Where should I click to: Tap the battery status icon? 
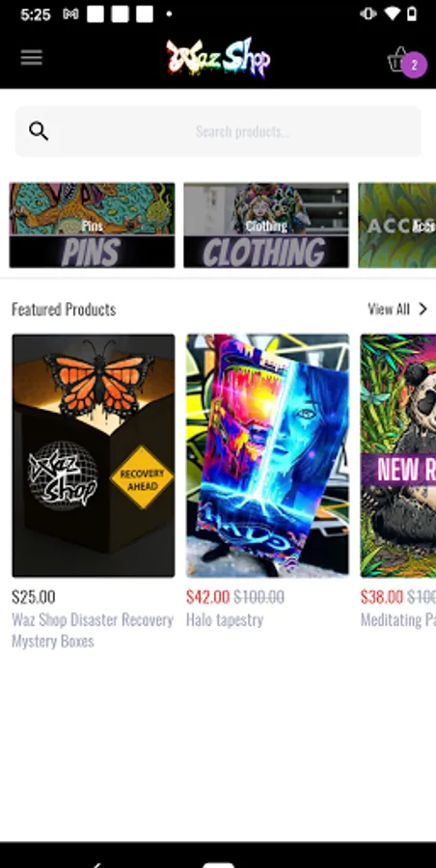(412, 14)
